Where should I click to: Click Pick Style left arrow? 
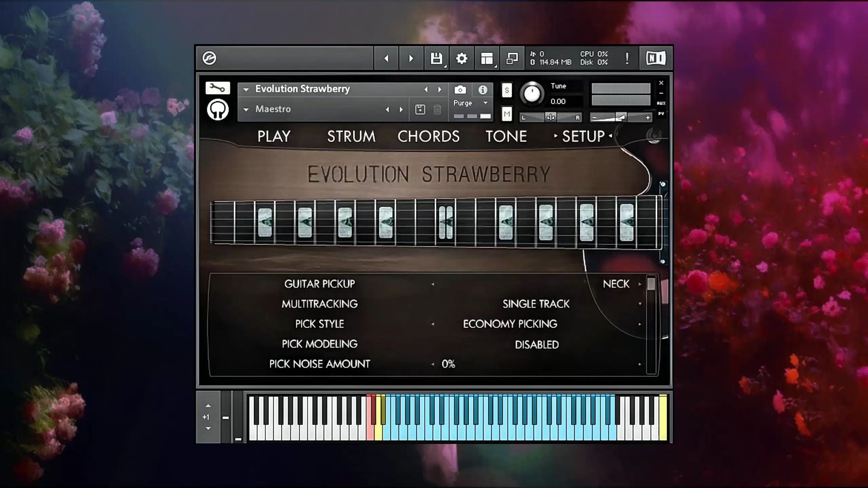(x=432, y=324)
